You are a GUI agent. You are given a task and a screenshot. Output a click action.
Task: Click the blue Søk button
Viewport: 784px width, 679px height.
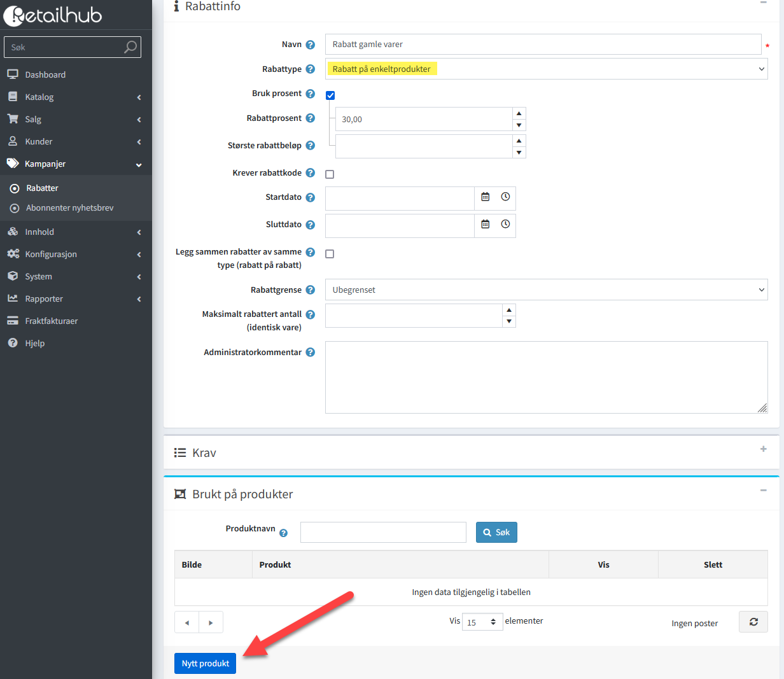(x=496, y=533)
